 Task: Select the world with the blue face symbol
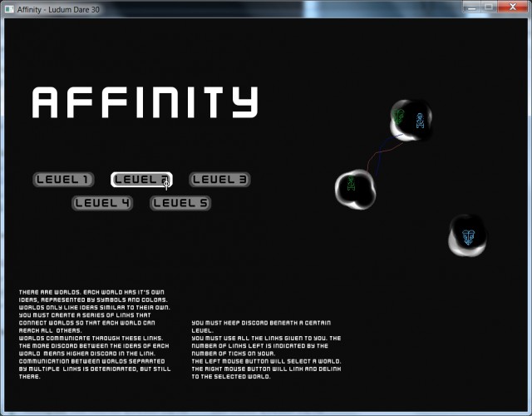click(467, 235)
